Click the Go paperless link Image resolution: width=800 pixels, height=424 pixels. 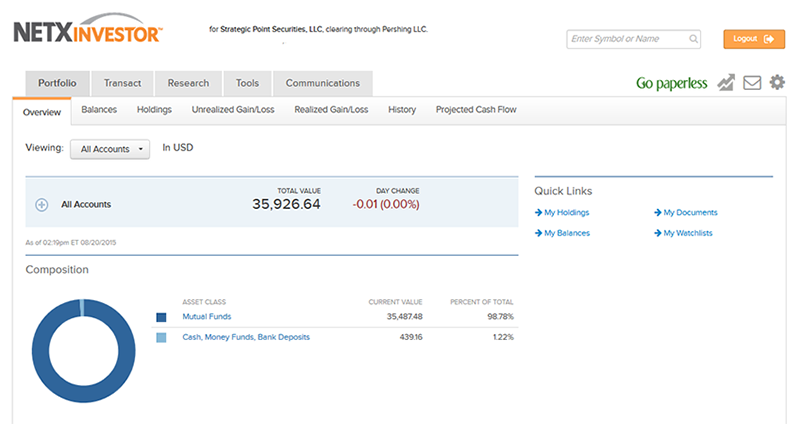tap(671, 83)
